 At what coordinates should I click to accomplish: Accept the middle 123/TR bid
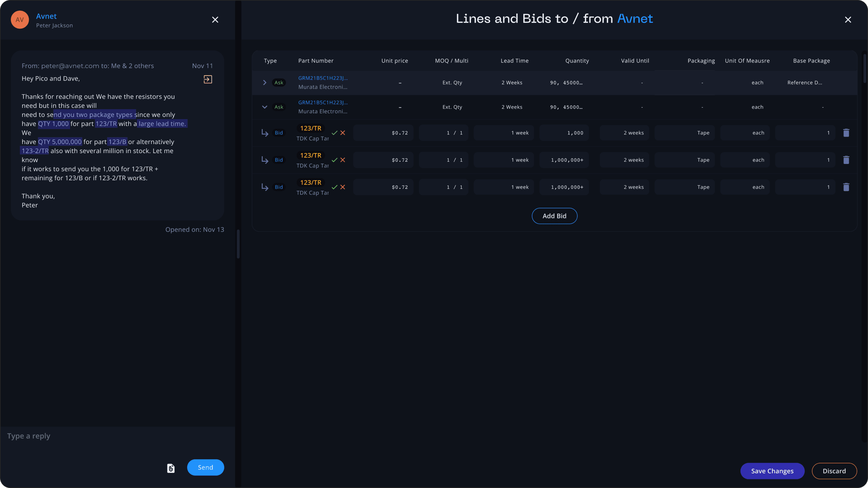(334, 160)
